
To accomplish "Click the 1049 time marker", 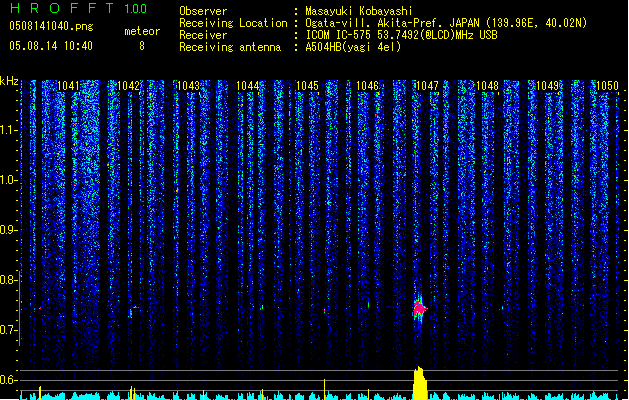I will click(x=547, y=86).
